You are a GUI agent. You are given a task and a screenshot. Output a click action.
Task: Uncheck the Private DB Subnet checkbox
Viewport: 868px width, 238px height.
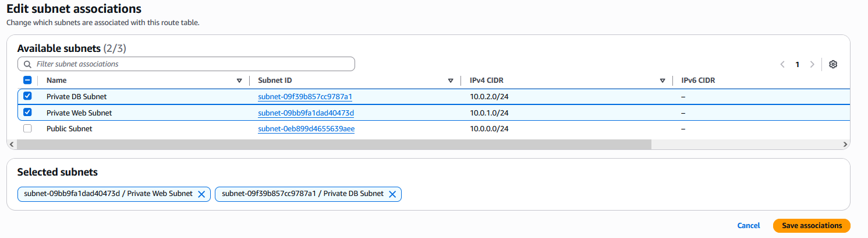27,96
